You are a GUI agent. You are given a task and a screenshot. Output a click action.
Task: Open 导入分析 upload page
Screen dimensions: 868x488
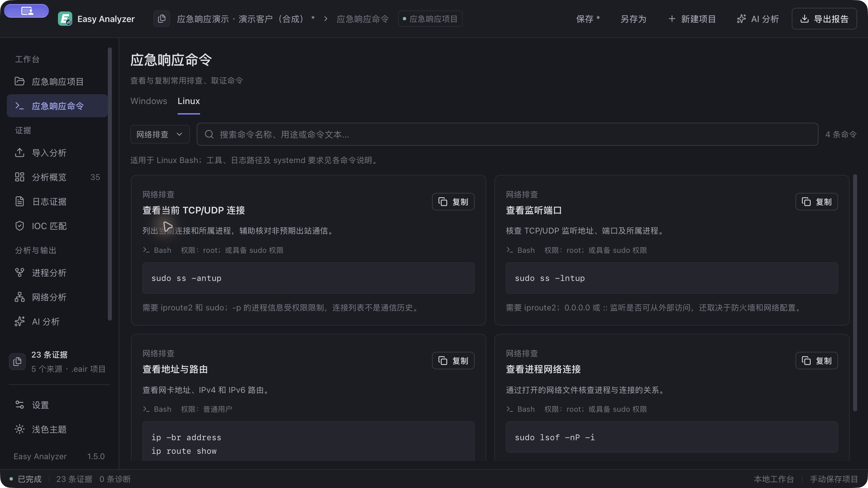pyautogui.click(x=57, y=153)
